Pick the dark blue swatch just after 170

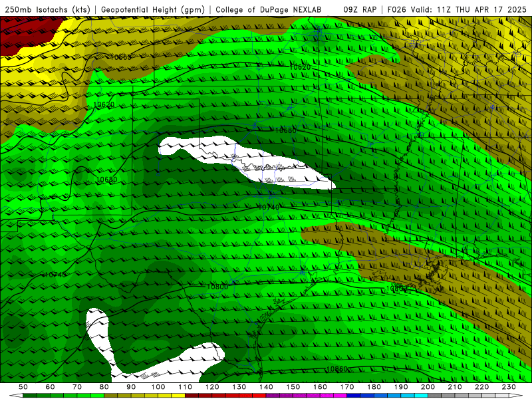[x=353, y=395]
